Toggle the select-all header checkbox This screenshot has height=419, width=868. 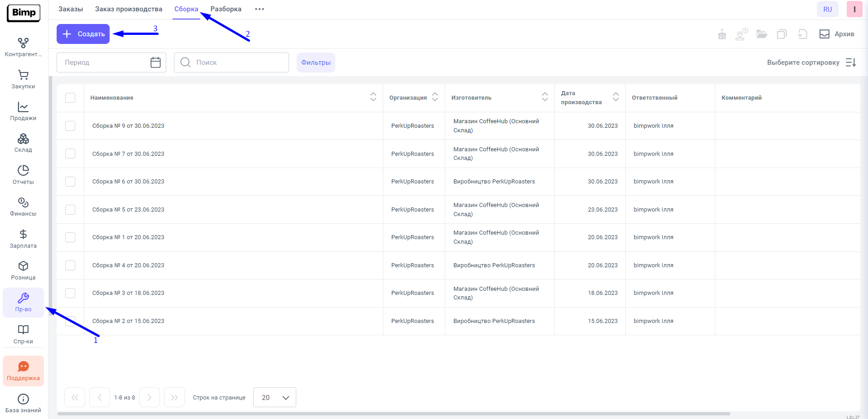point(70,98)
